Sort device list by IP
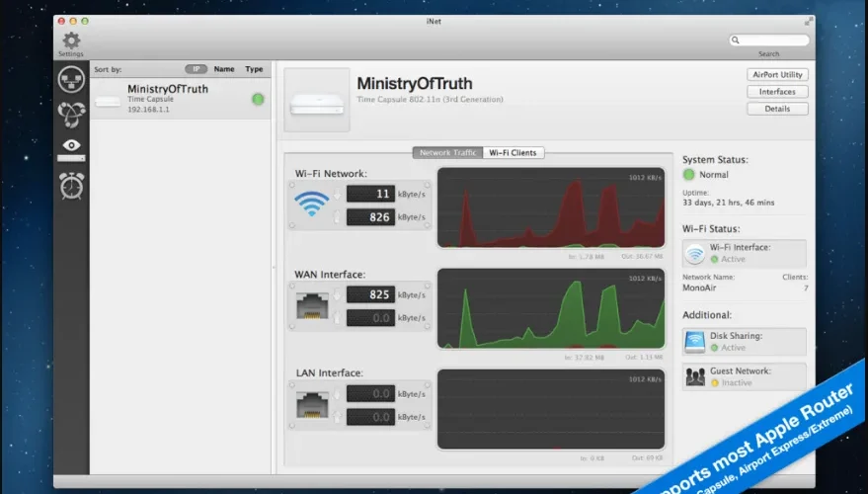 [x=196, y=69]
